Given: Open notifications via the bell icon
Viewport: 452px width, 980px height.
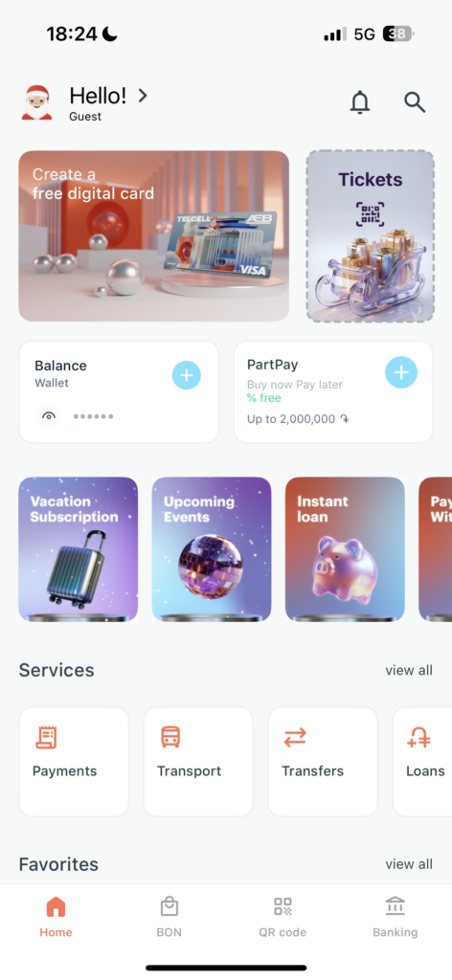Looking at the screenshot, I should [359, 102].
